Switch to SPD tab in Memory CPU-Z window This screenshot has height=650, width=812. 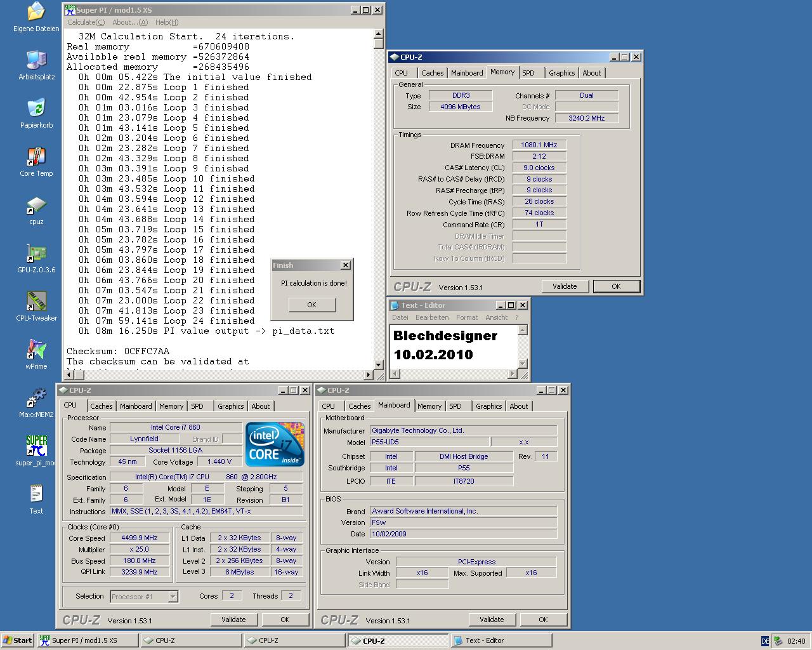pos(528,73)
